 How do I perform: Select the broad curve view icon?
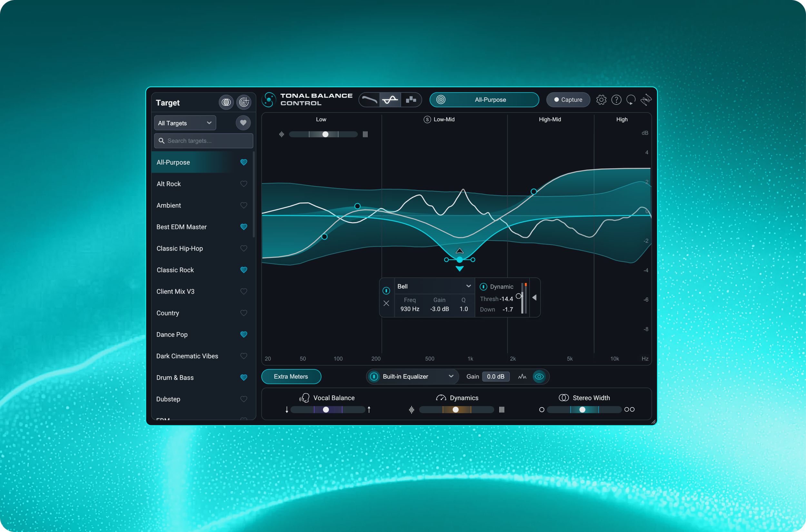click(369, 100)
